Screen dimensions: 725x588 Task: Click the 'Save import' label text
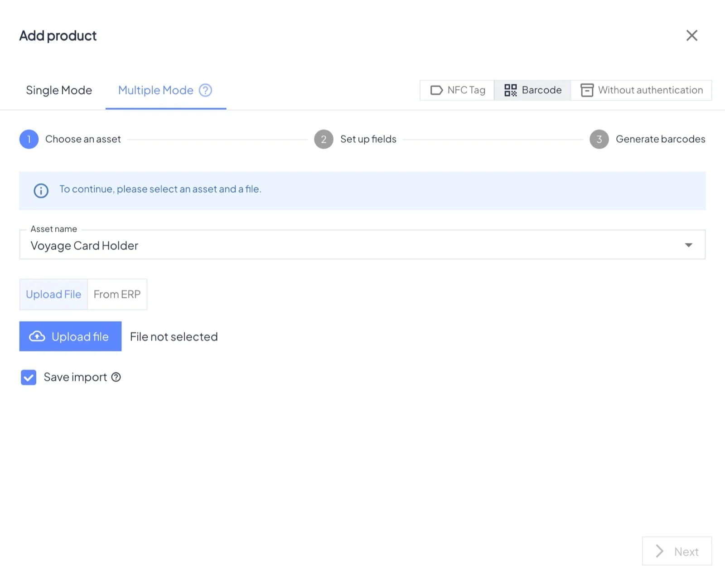75,377
